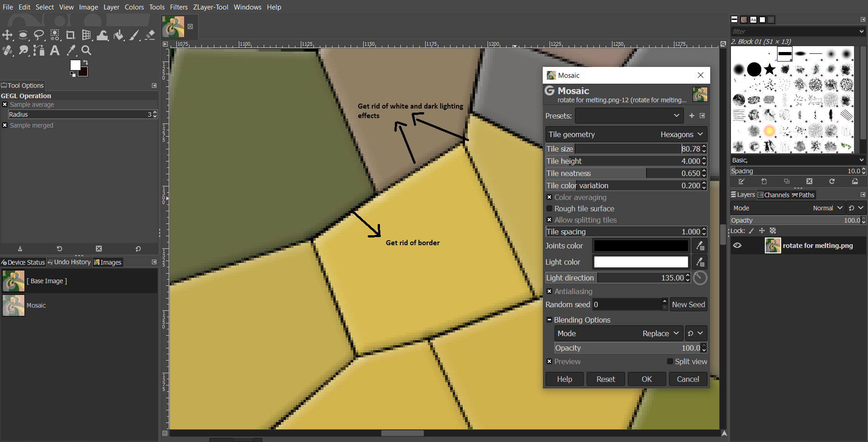Click Cancel in the Mosaic dialog
Viewport: 868px width, 442px height.
(x=688, y=379)
